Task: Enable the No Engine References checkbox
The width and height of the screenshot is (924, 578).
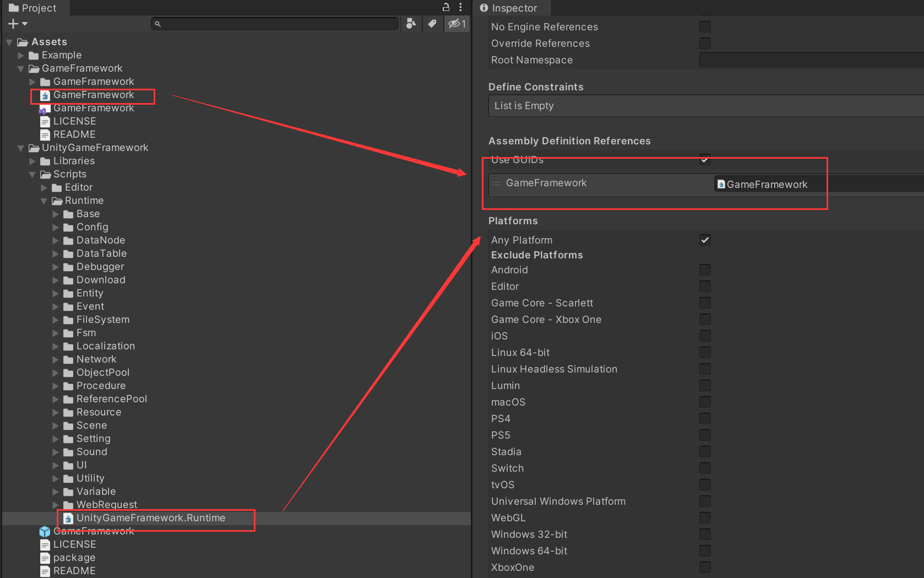Action: [x=705, y=26]
